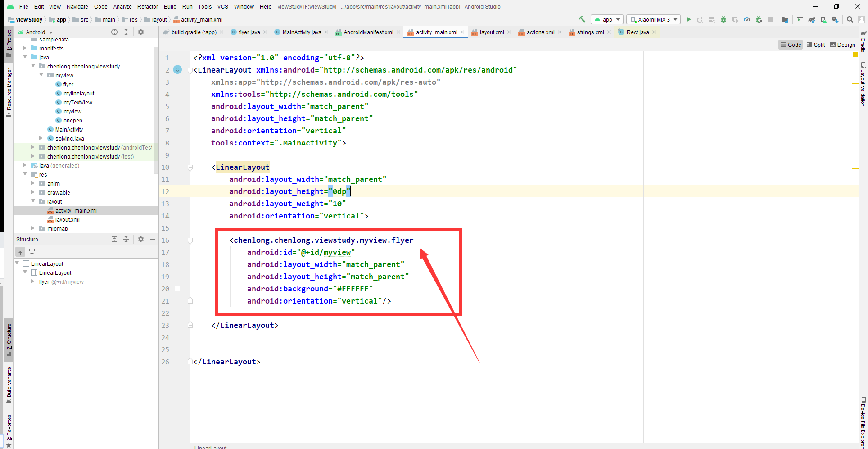Collapse all in the Structure panel

click(126, 239)
